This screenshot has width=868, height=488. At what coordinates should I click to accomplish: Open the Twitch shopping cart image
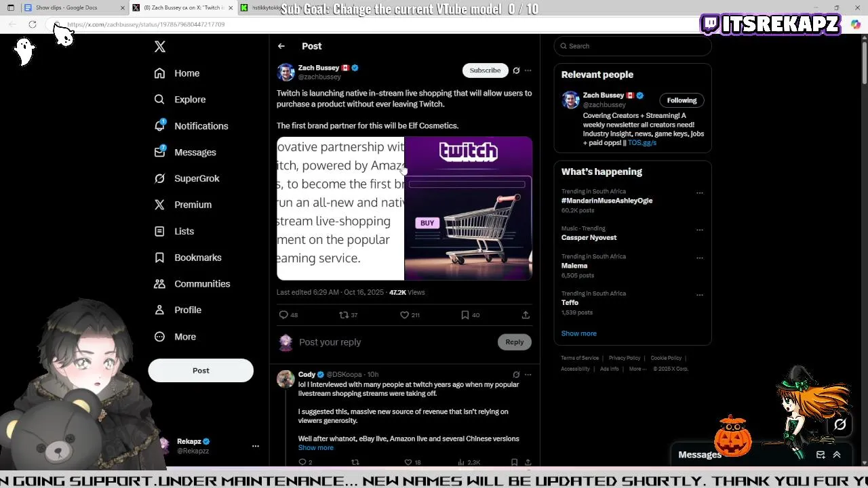[x=469, y=209]
